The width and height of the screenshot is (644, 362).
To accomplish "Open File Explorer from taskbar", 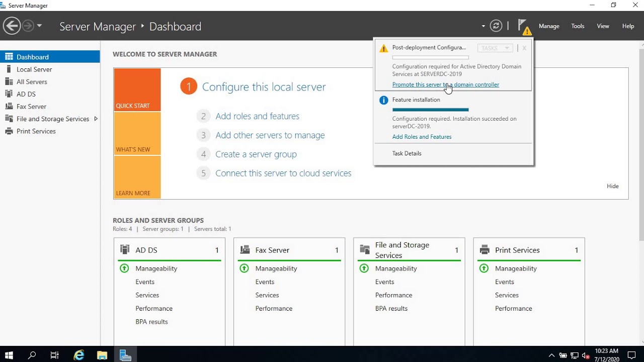I will click(x=102, y=355).
